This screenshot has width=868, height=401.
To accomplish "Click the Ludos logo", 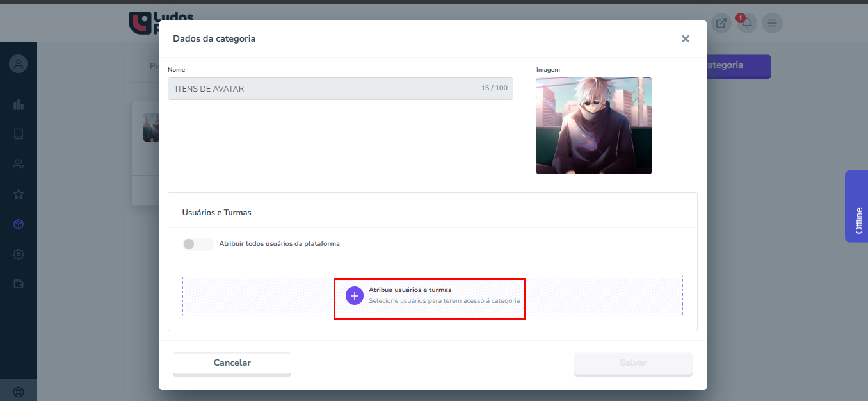I will (144, 22).
